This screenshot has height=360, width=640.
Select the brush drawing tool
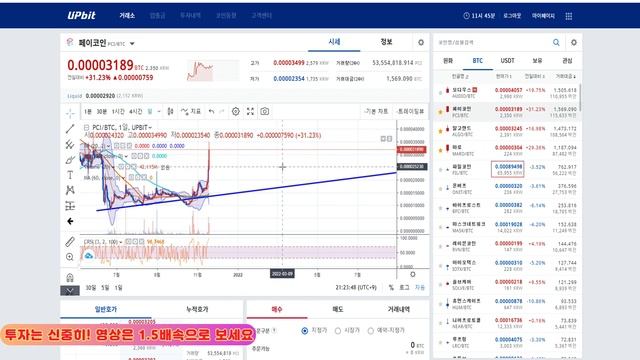coord(70,160)
